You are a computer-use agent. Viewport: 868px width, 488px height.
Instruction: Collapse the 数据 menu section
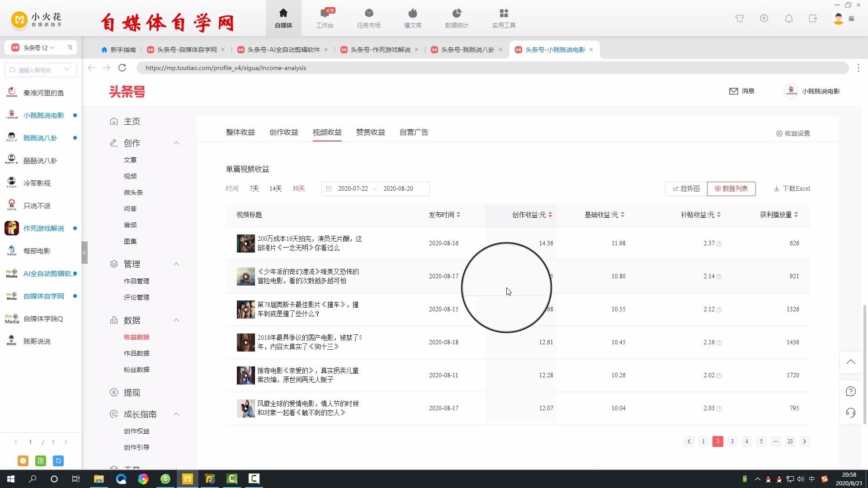(176, 320)
